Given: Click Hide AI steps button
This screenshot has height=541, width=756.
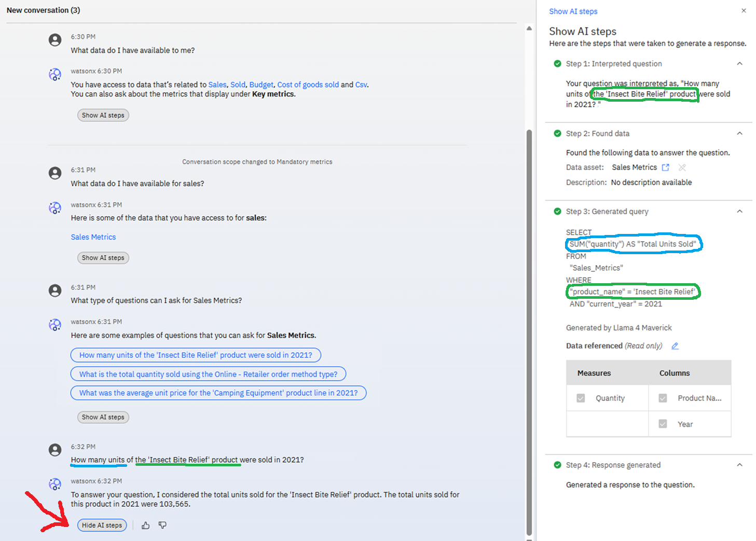Looking at the screenshot, I should pyautogui.click(x=102, y=525).
